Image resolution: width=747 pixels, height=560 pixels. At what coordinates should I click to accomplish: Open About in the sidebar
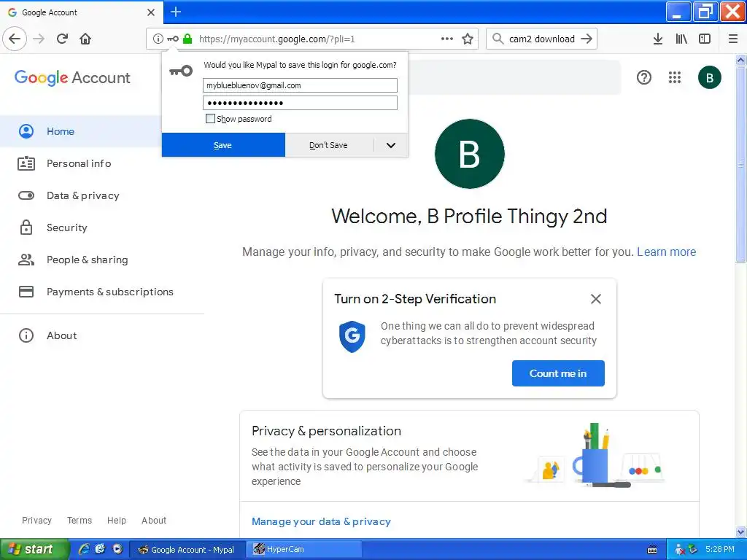point(61,335)
